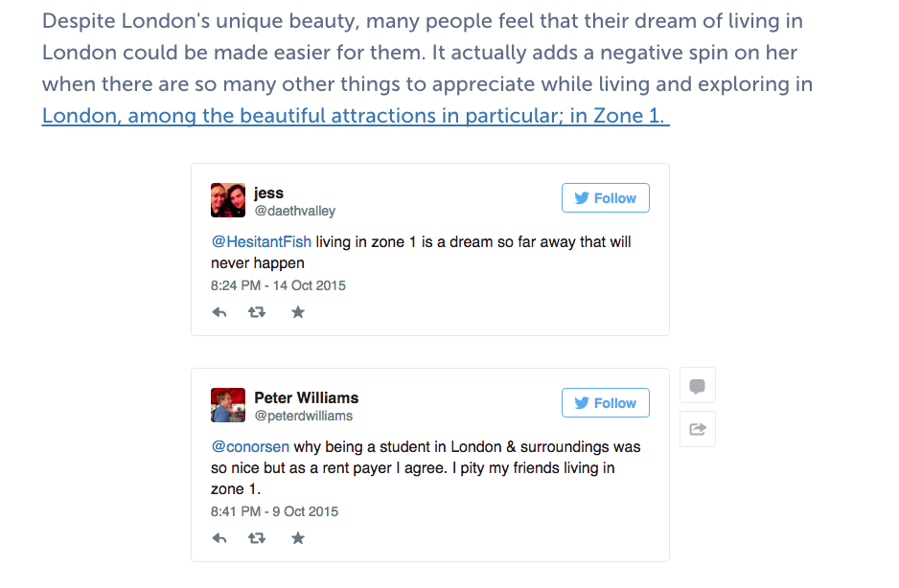Follow jess on Twitter
Viewport: 899px width, 588px height.
click(x=606, y=198)
